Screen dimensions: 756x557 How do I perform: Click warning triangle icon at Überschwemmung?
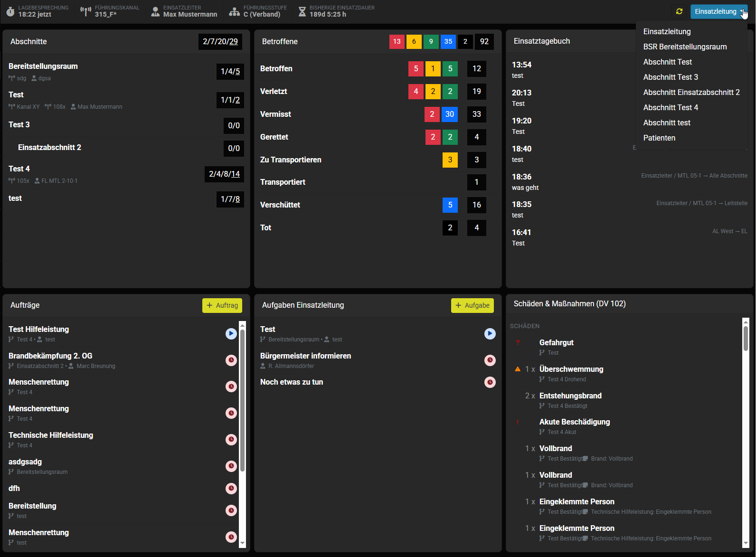pos(518,369)
